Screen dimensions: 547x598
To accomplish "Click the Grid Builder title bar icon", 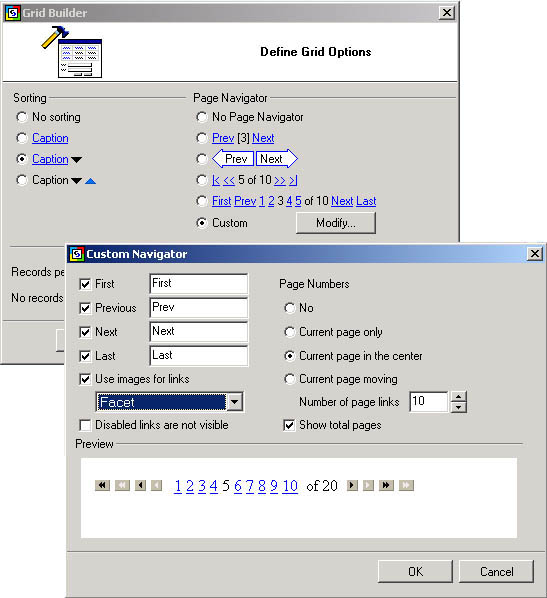I will [x=13, y=13].
